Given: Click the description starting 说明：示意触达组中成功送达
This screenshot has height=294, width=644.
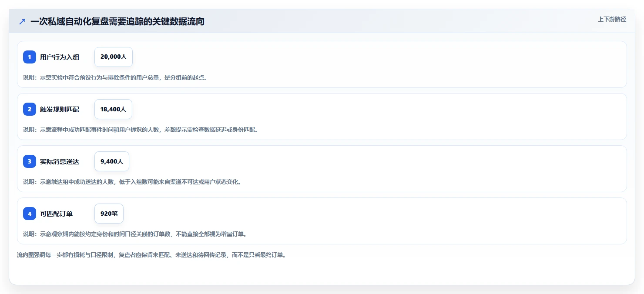Looking at the screenshot, I should [x=132, y=182].
